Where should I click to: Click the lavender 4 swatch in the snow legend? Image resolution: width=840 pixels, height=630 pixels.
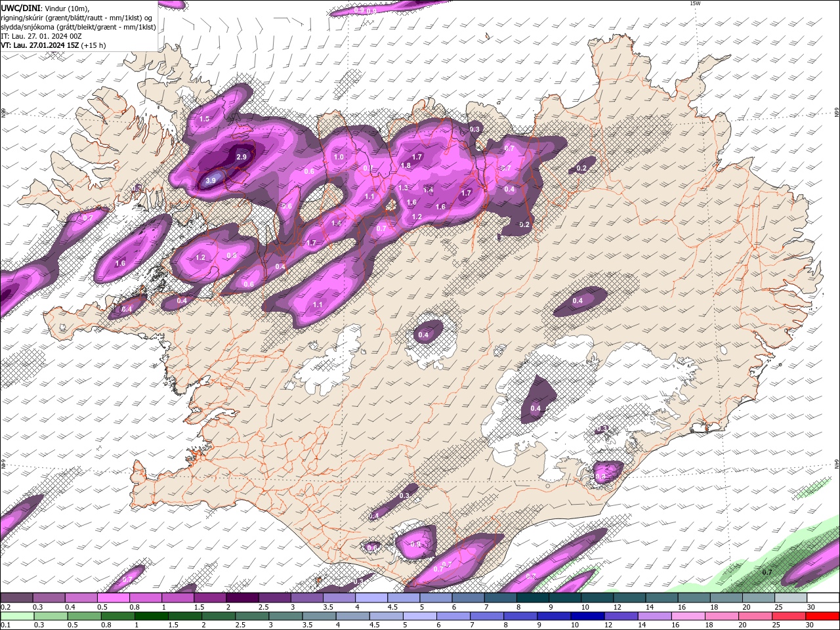[x=371, y=597]
